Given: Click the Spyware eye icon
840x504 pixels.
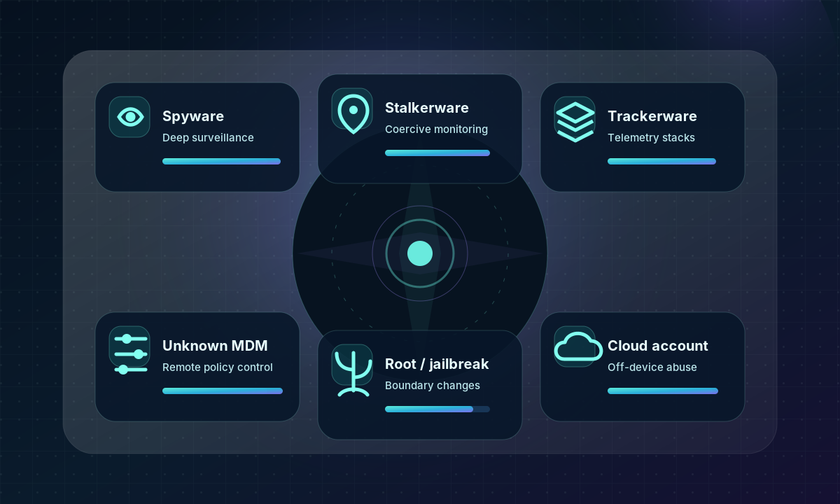Looking at the screenshot, I should pyautogui.click(x=129, y=116).
